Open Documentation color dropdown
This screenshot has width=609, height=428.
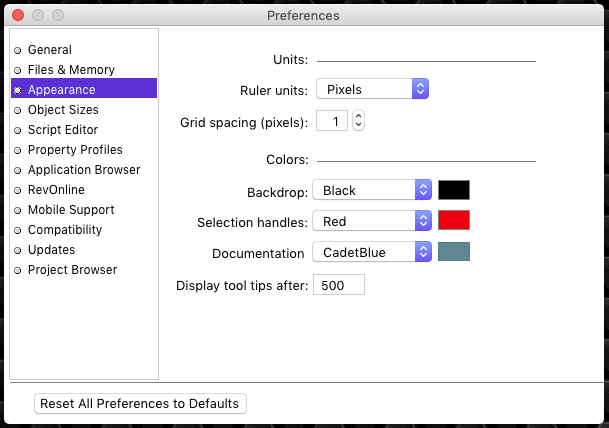(x=371, y=253)
